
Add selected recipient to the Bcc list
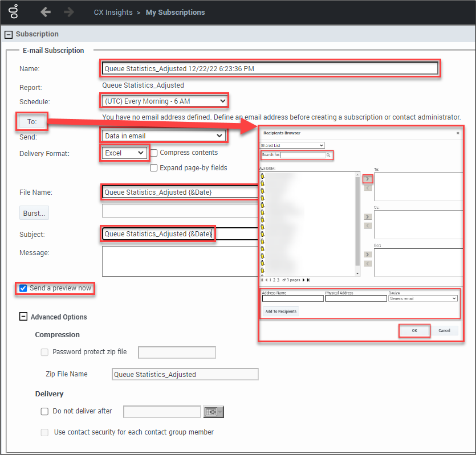click(368, 255)
